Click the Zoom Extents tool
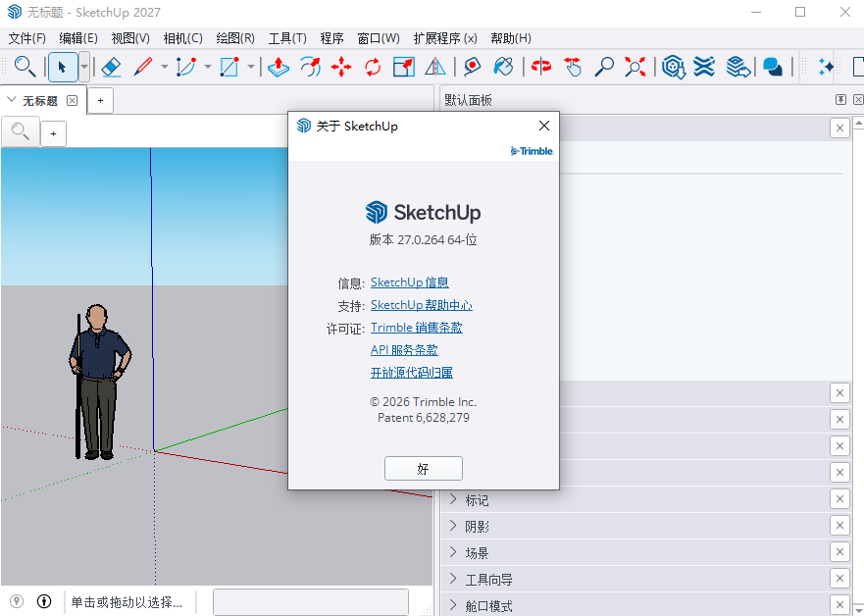The image size is (864, 616). pos(635,68)
